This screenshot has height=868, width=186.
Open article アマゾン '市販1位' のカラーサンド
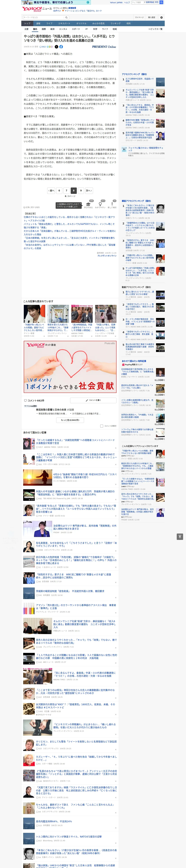pyautogui.click(x=76, y=607)
